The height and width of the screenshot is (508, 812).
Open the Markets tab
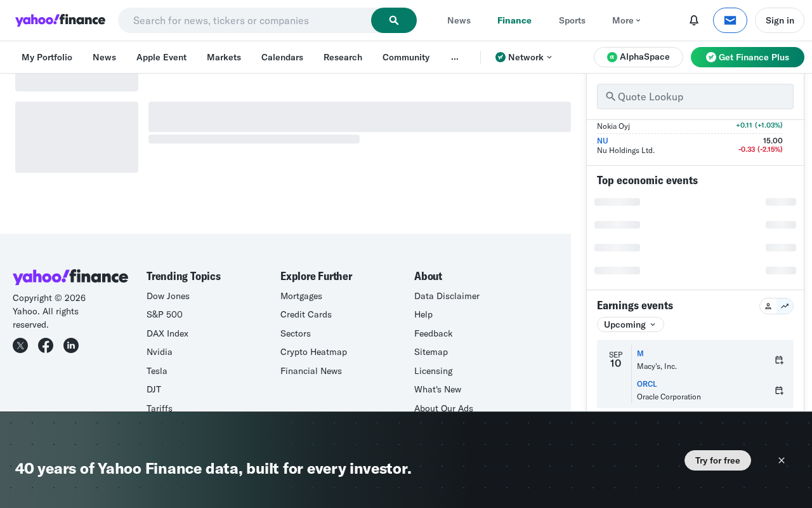pyautogui.click(x=224, y=57)
